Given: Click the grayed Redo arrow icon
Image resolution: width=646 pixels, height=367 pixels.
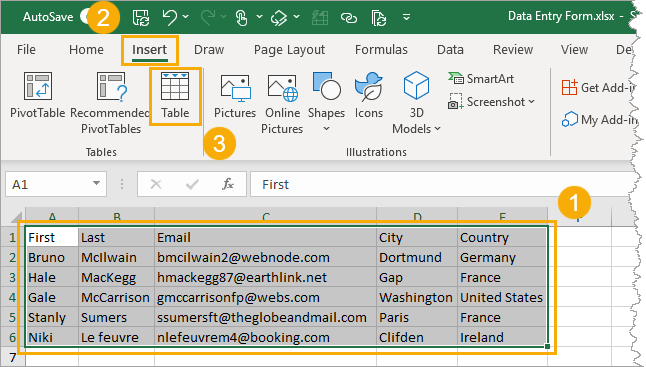Looking at the screenshot, I should 208,17.
